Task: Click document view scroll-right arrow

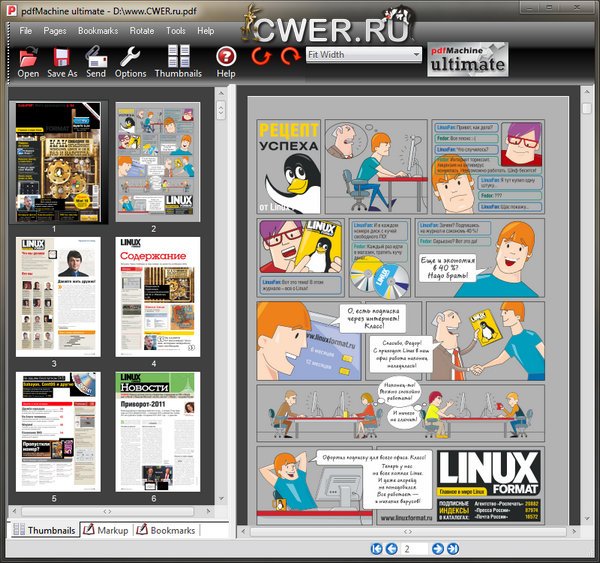Action: [x=573, y=531]
